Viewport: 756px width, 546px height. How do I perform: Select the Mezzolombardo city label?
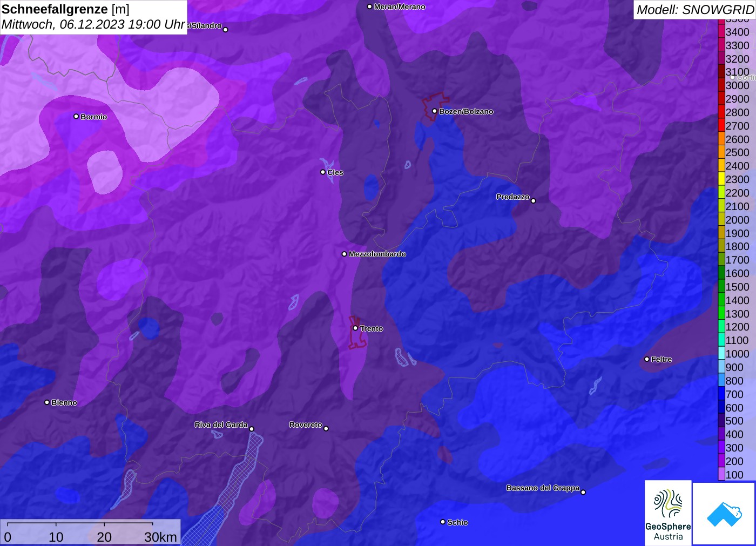click(x=377, y=254)
